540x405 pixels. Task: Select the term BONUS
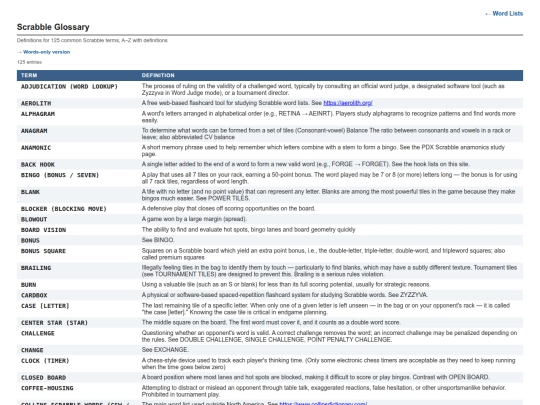30,240
